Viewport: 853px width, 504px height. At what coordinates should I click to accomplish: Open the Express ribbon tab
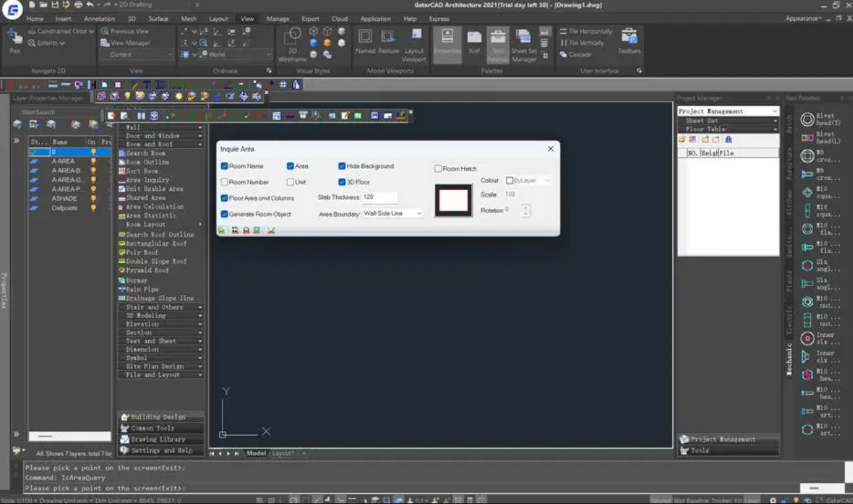(439, 19)
